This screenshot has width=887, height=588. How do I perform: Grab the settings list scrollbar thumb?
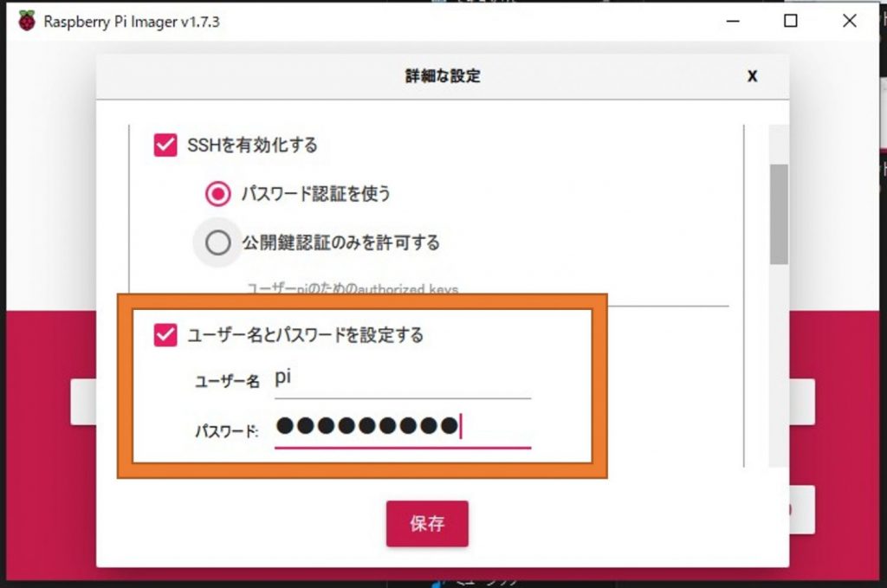point(779,214)
